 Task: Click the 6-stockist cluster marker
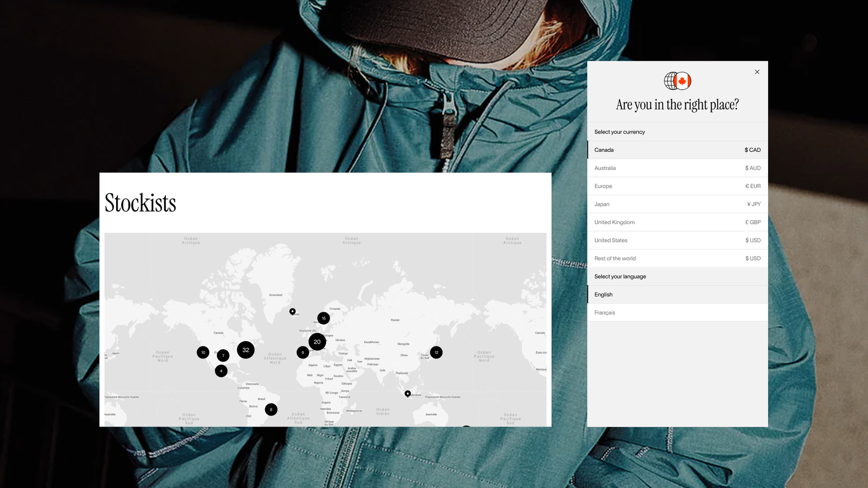[x=303, y=352]
